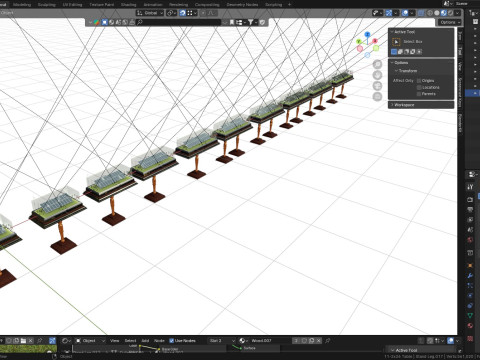Select wireframe viewport shading
480x360 pixels.
point(430,13)
